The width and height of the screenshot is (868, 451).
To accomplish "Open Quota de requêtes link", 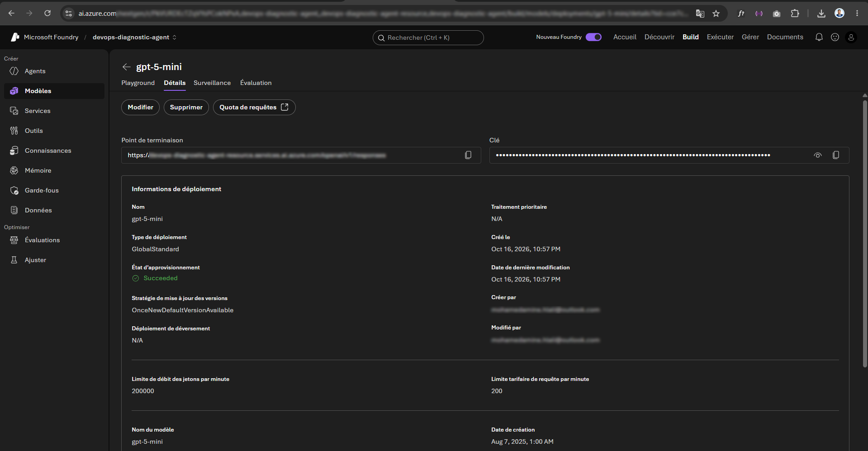I will pos(254,107).
